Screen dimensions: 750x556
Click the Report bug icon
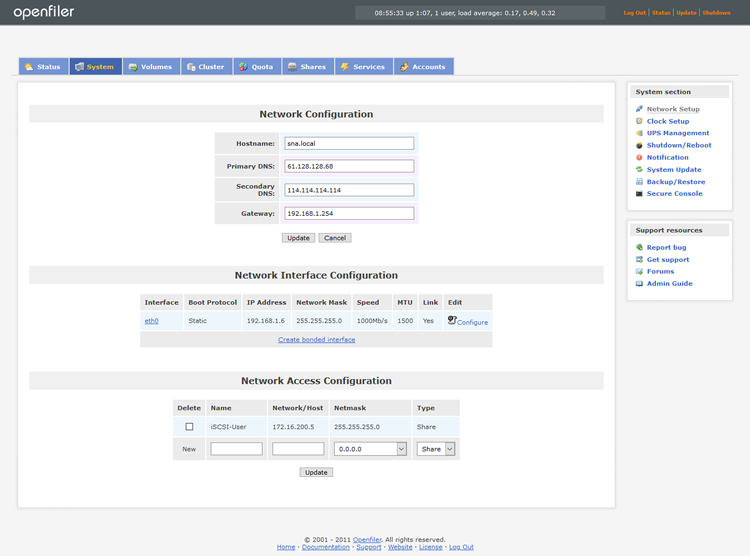pyautogui.click(x=639, y=247)
